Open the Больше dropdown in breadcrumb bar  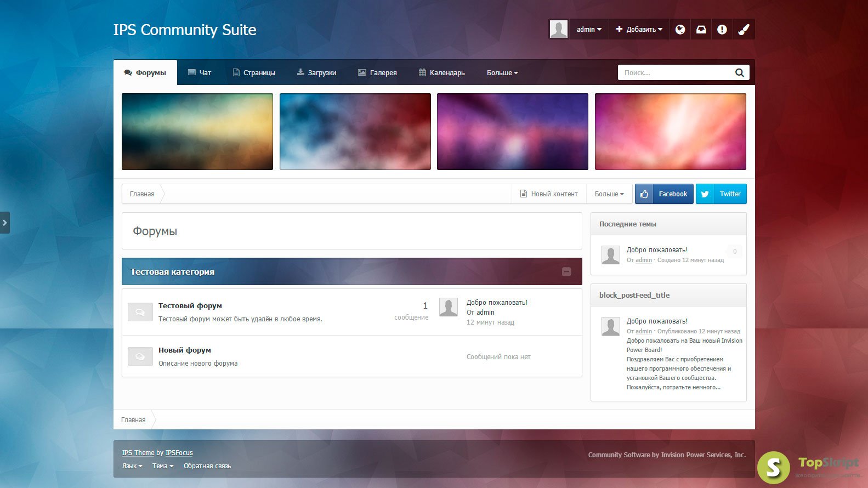click(x=609, y=194)
